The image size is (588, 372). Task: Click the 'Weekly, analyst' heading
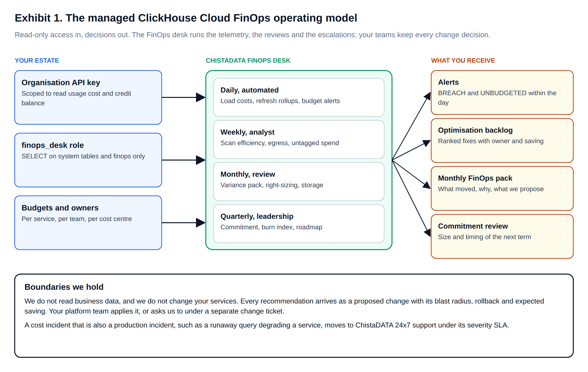[x=247, y=132]
